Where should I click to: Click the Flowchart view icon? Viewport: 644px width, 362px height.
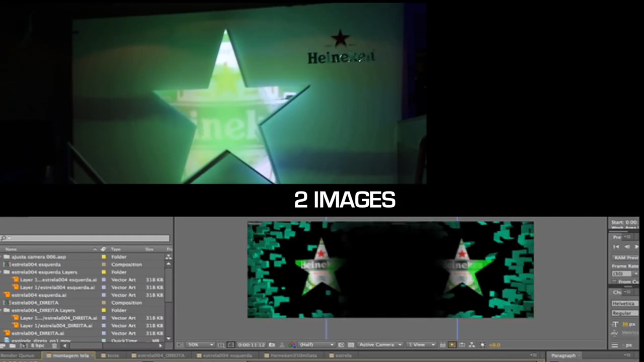(x=471, y=345)
